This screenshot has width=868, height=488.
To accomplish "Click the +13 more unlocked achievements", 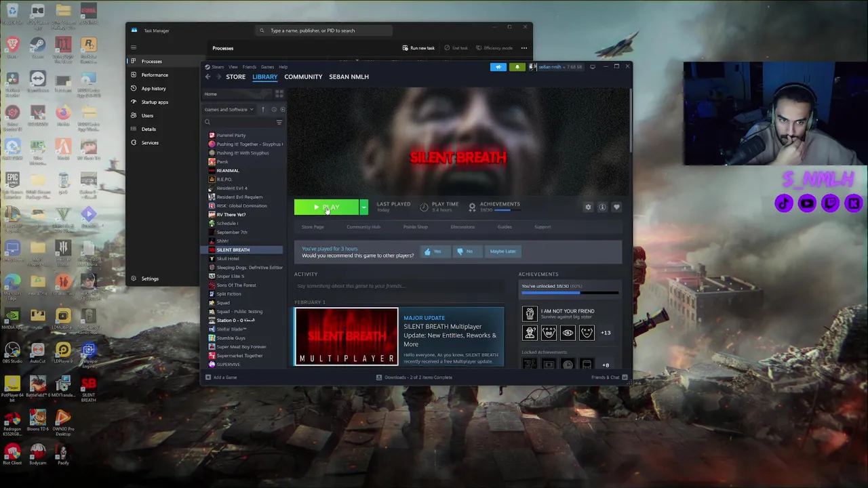I will pyautogui.click(x=606, y=333).
